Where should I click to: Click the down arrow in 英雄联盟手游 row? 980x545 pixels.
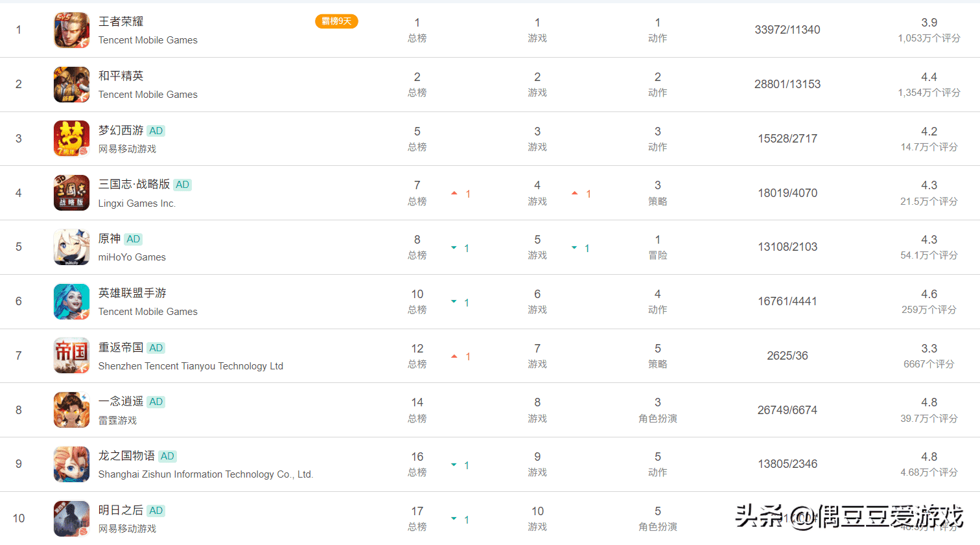454,302
